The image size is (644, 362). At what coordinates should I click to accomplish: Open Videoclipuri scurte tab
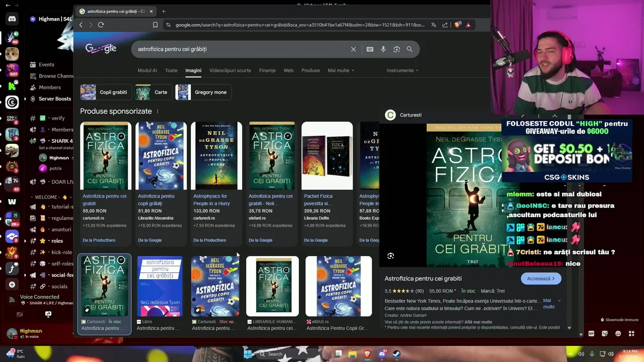click(230, 70)
